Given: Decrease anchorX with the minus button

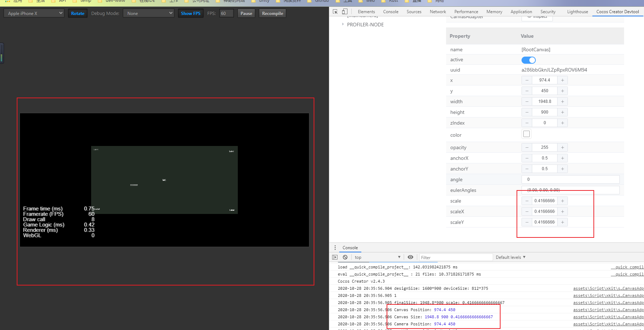Looking at the screenshot, I should tap(527, 158).
